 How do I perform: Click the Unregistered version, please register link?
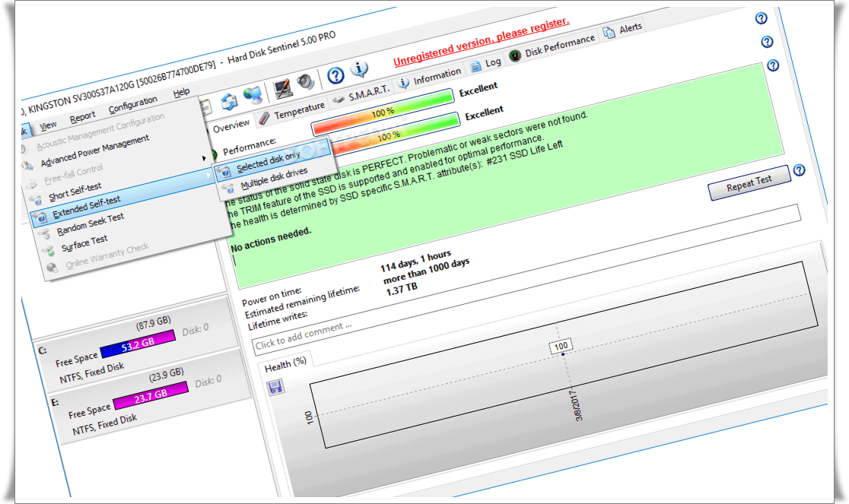(x=482, y=41)
